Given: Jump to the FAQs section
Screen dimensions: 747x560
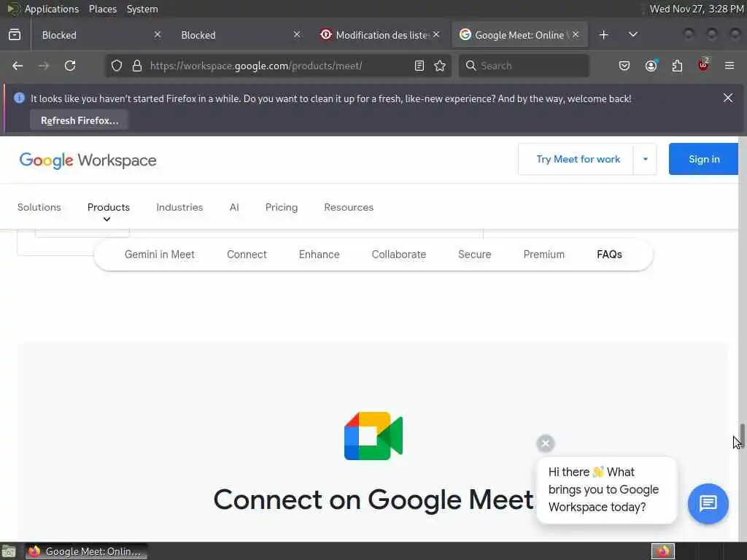Looking at the screenshot, I should pos(609,254).
